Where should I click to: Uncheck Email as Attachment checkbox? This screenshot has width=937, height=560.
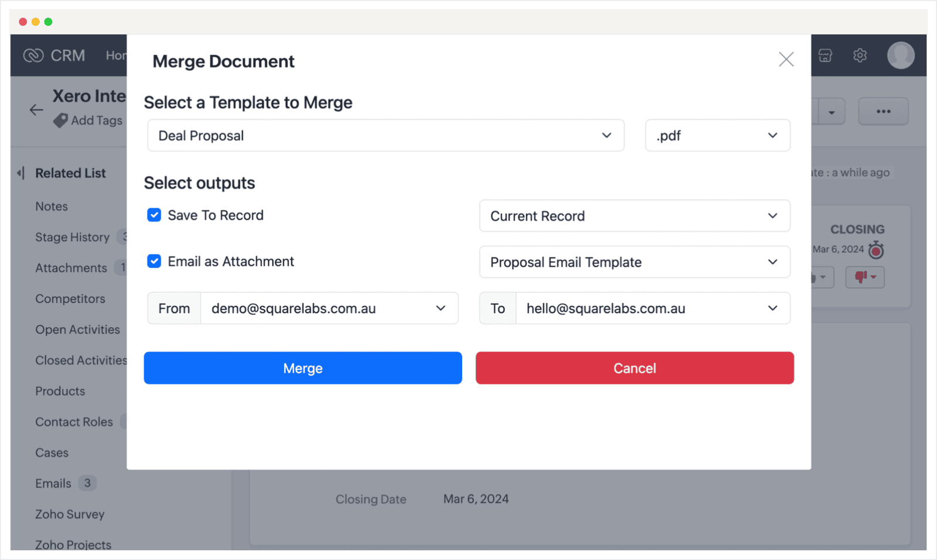point(154,261)
